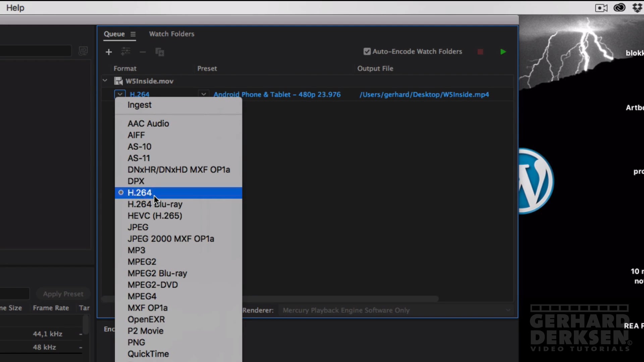Click the W5Inside.mov file icon
644x362 pixels.
pyautogui.click(x=118, y=81)
